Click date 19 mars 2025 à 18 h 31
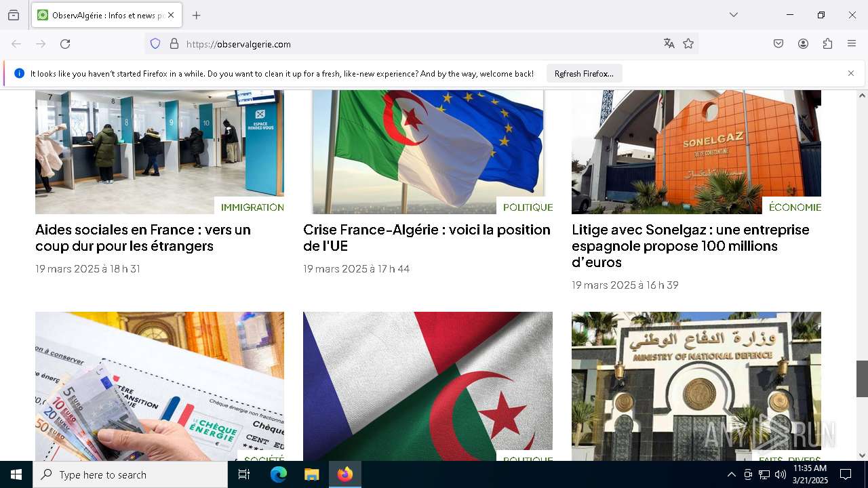Viewport: 868px width, 488px height. (87, 269)
